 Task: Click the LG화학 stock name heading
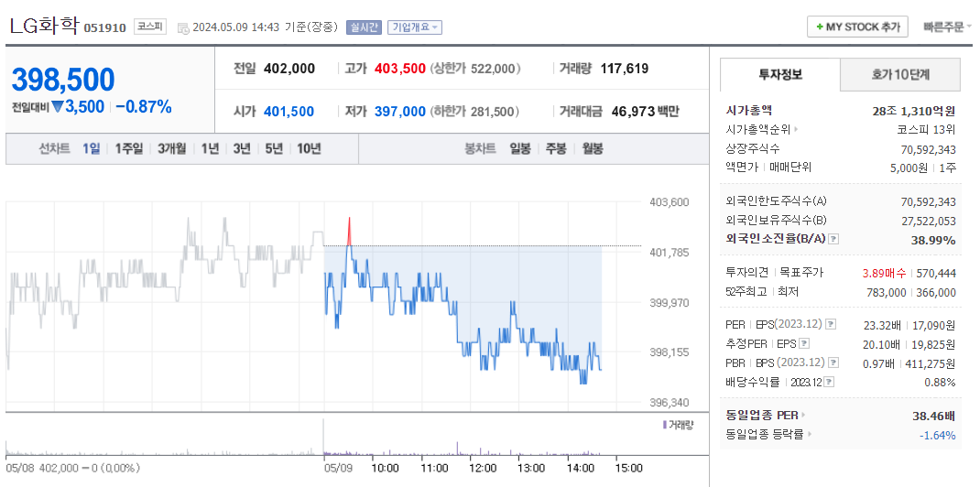pyautogui.click(x=43, y=26)
